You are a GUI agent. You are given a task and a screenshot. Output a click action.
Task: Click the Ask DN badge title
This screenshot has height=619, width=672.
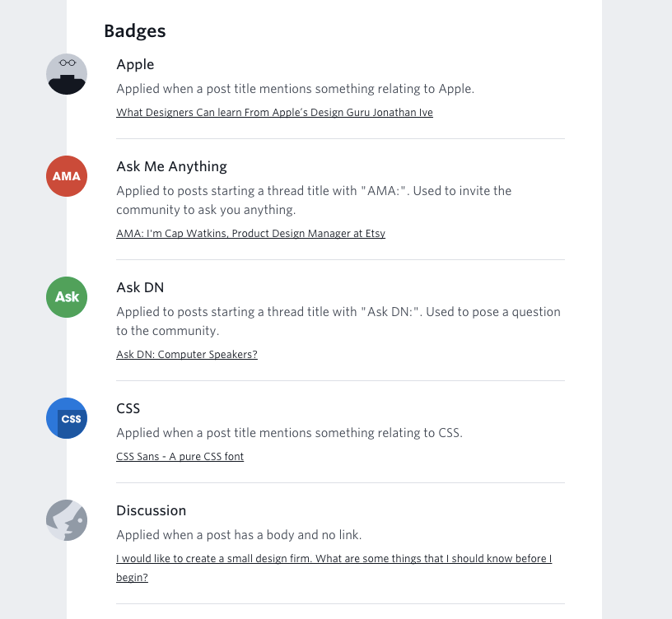coord(140,287)
